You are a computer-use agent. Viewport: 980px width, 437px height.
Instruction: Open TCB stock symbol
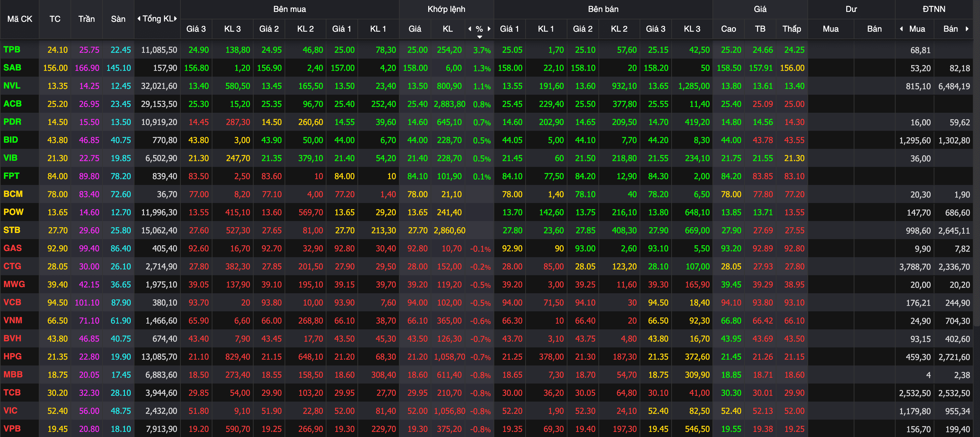[12, 392]
